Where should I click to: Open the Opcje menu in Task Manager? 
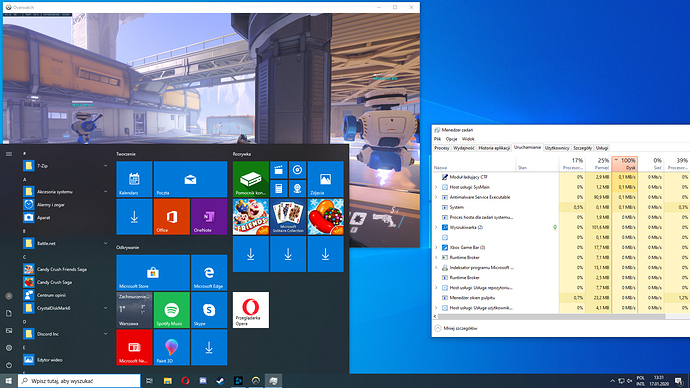451,139
